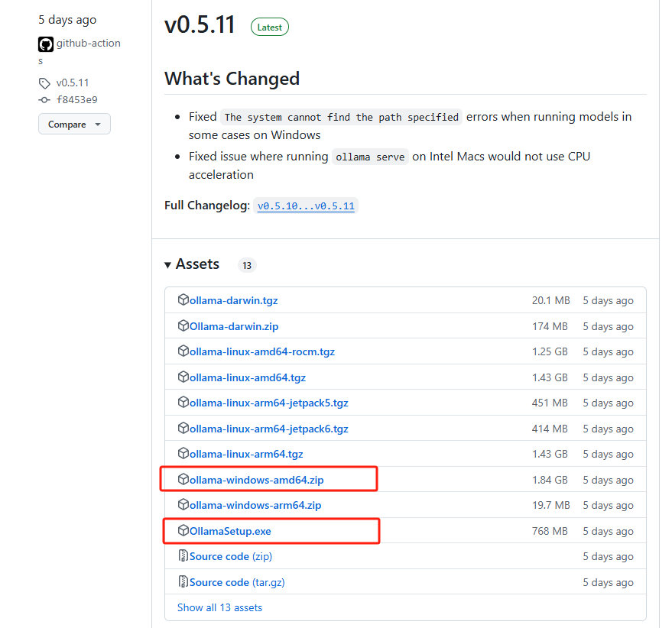The width and height of the screenshot is (672, 628).
Task: Open the v0.5.11 tag link in sidebar
Action: (x=73, y=83)
